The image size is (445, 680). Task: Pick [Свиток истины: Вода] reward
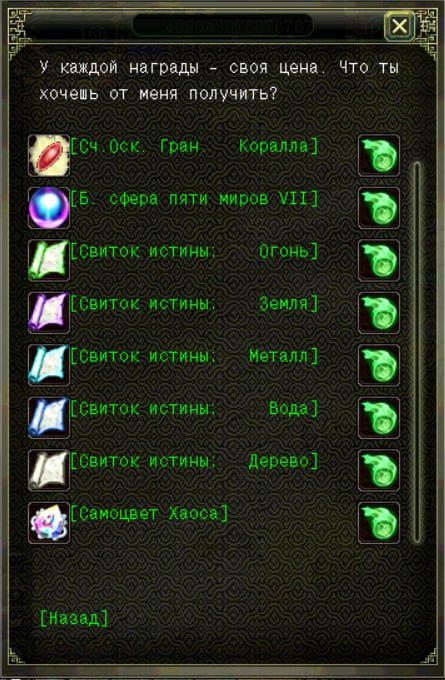coord(194,409)
